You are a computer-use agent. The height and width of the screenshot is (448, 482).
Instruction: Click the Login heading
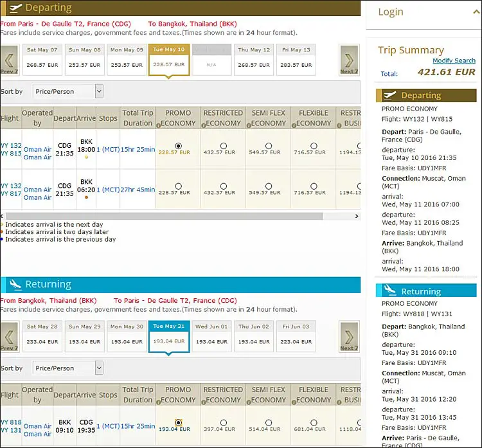pos(391,12)
